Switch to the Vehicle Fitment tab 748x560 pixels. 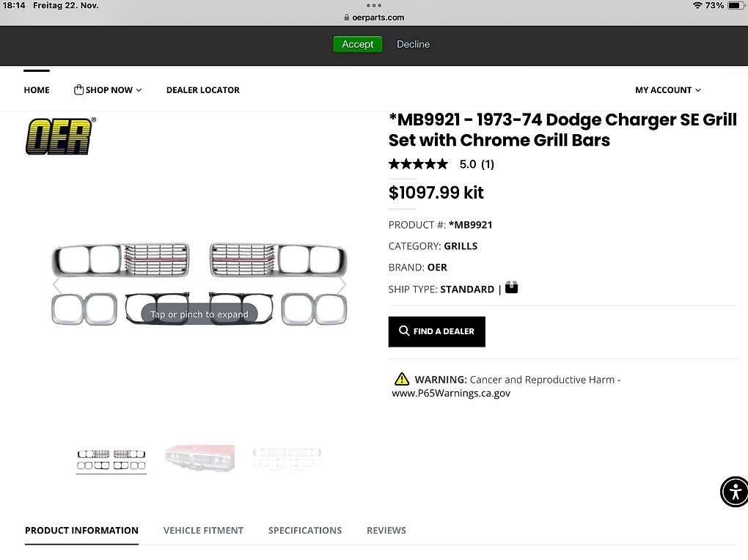(x=203, y=530)
